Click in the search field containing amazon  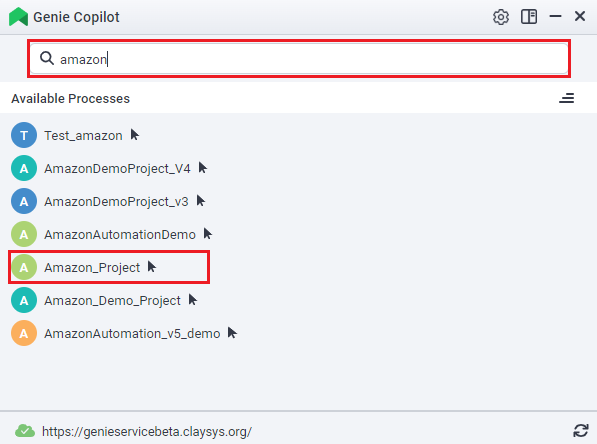(x=299, y=59)
